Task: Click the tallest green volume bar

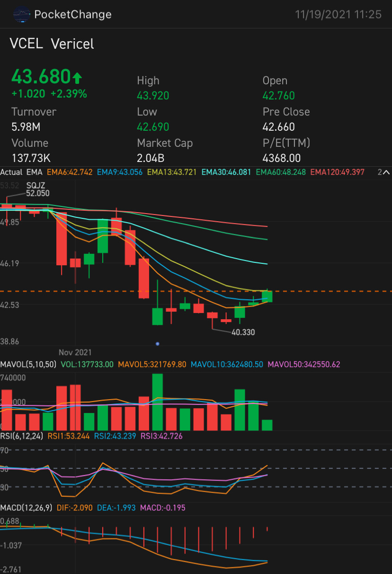Action: click(x=158, y=402)
